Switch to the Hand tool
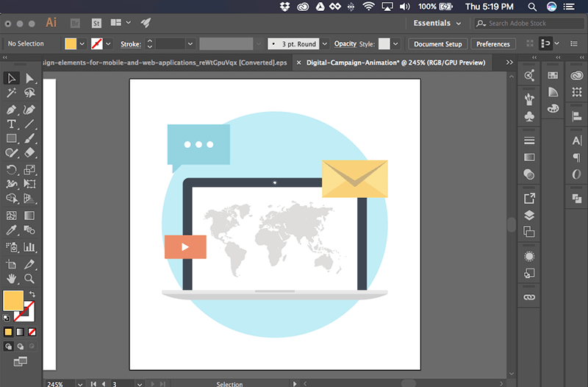 [11, 279]
